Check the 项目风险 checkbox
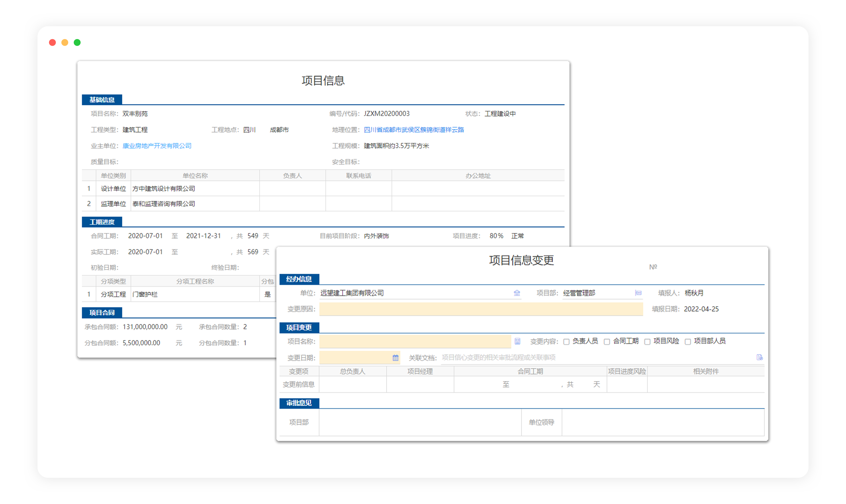846x504 pixels. pos(647,342)
